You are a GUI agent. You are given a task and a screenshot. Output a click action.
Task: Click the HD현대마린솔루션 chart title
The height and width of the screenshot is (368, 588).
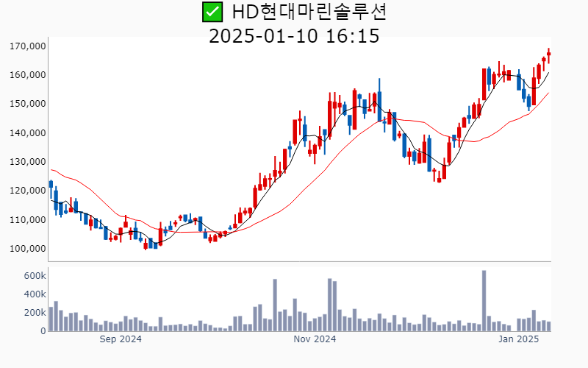tap(309, 12)
